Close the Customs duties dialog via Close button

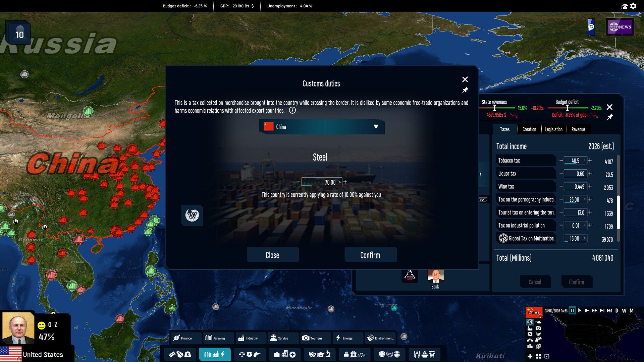pos(273,255)
